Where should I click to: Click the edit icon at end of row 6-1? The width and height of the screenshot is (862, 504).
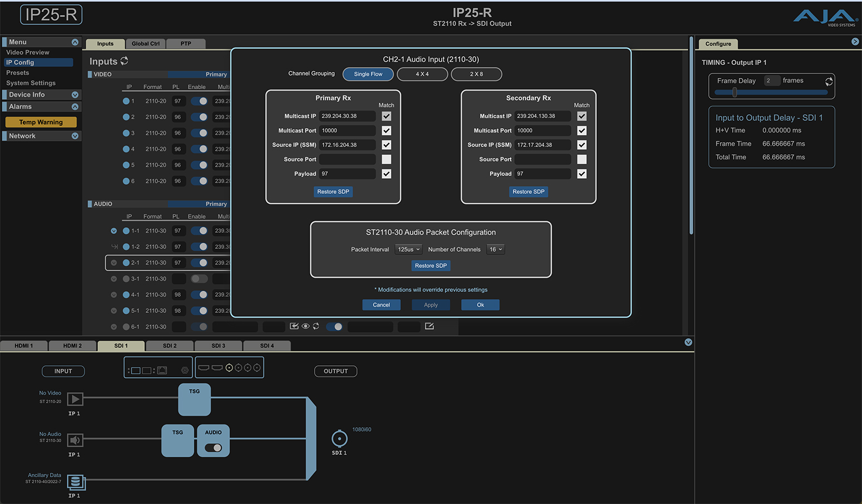pyautogui.click(x=429, y=326)
